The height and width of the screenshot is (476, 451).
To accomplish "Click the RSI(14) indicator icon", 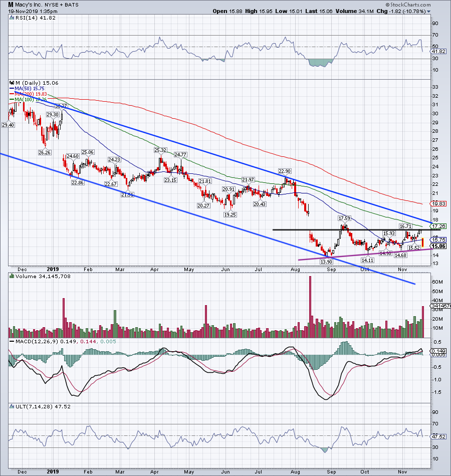I will pyautogui.click(x=12, y=18).
